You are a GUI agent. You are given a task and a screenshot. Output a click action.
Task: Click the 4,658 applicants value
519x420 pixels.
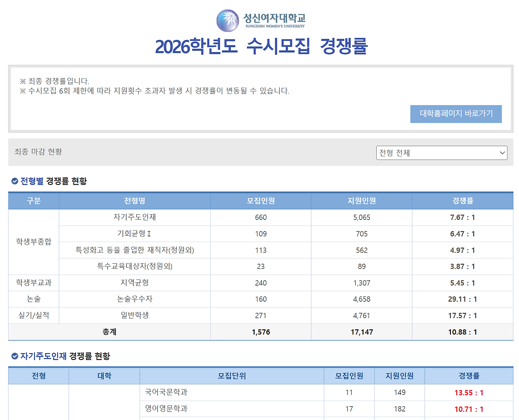click(x=362, y=299)
